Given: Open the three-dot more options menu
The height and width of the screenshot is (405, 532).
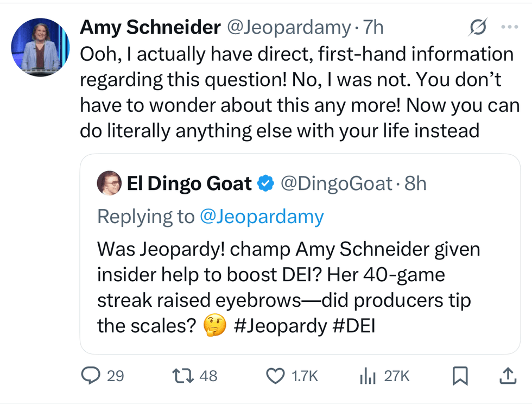Looking at the screenshot, I should point(509,27).
